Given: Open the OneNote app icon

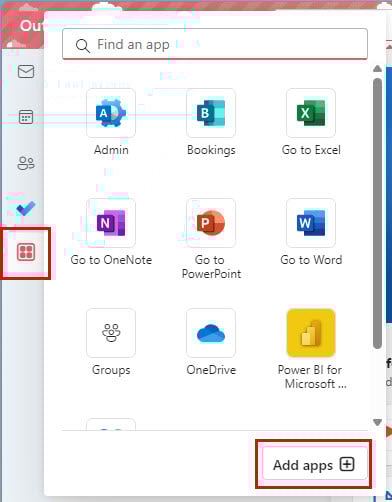Looking at the screenshot, I should coord(111,223).
